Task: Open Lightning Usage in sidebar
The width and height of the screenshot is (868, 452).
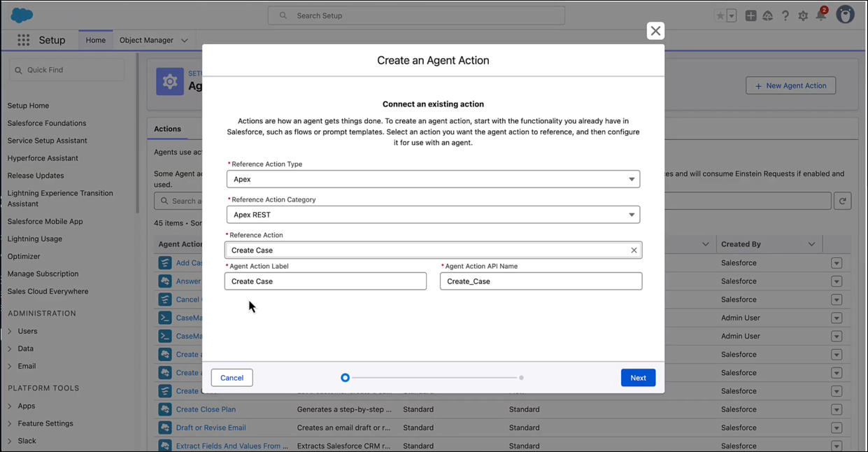Action: point(35,239)
